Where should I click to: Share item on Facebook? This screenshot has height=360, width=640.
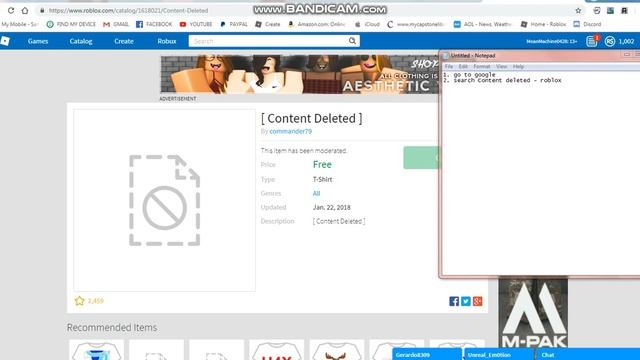click(x=454, y=301)
